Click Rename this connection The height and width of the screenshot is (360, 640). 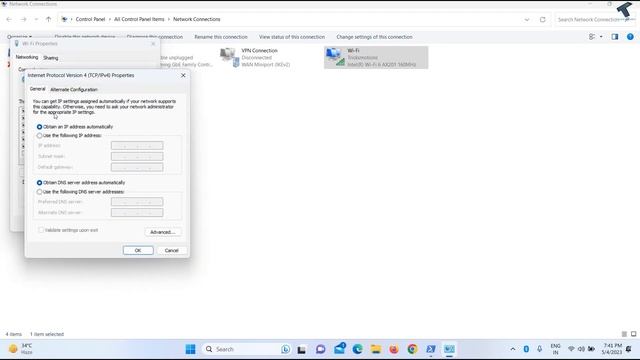[x=221, y=37]
